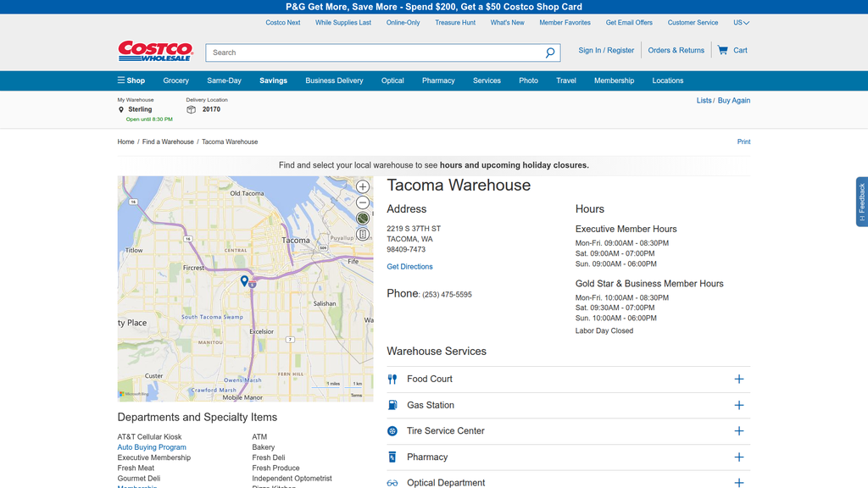This screenshot has height=488, width=868.
Task: Open Services in the navigation bar
Action: click(487, 80)
